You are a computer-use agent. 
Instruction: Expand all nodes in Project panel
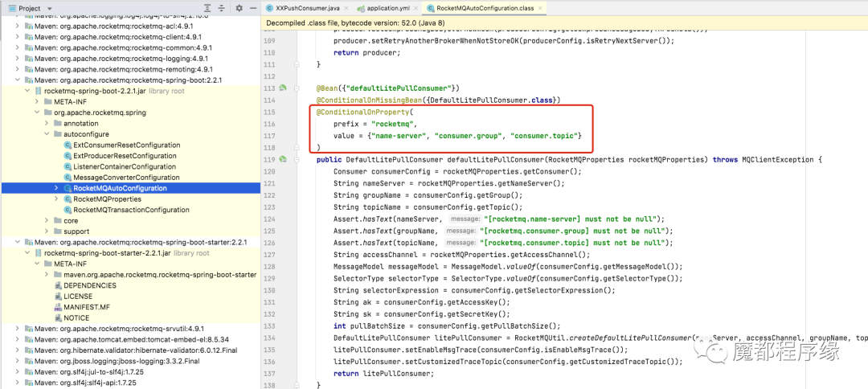pyautogui.click(x=207, y=8)
